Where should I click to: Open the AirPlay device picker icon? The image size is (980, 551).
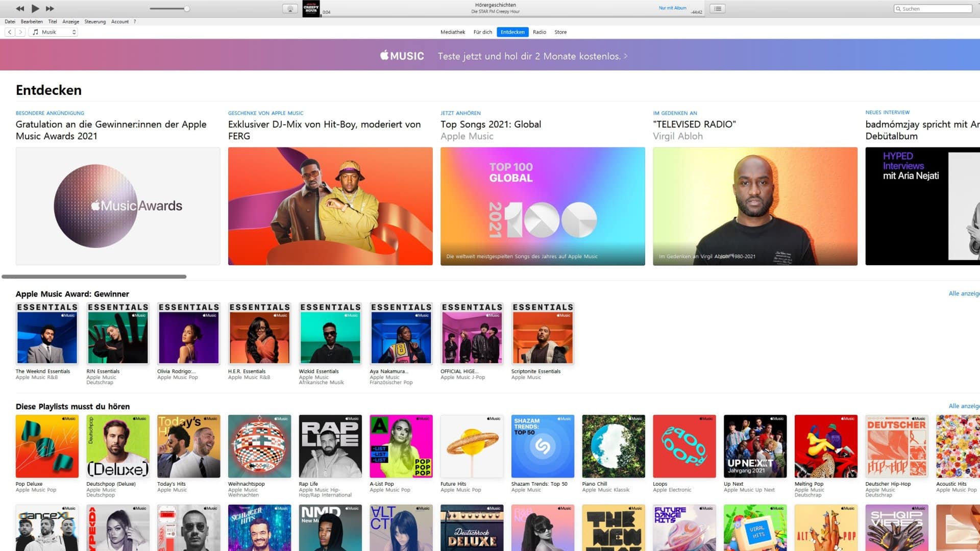click(290, 8)
